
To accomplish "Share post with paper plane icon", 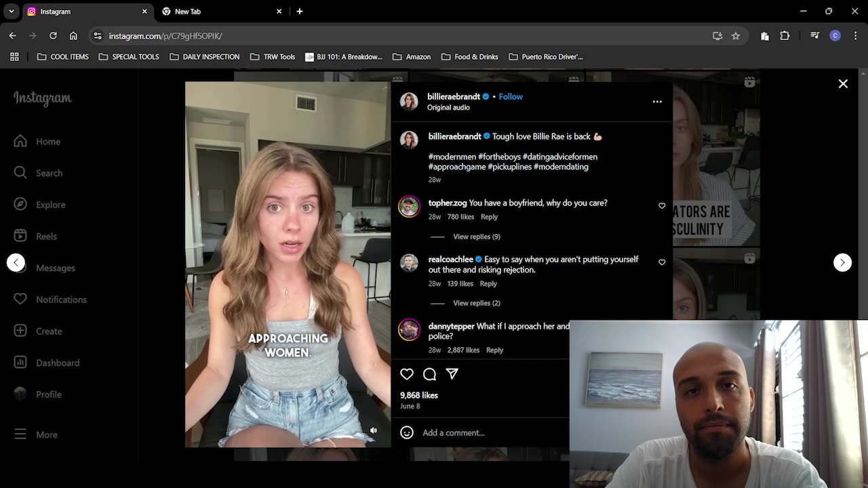I will 452,374.
